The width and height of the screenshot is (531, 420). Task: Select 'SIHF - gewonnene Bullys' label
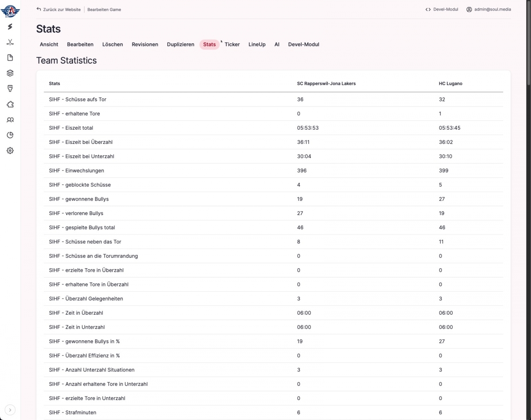pyautogui.click(x=79, y=199)
